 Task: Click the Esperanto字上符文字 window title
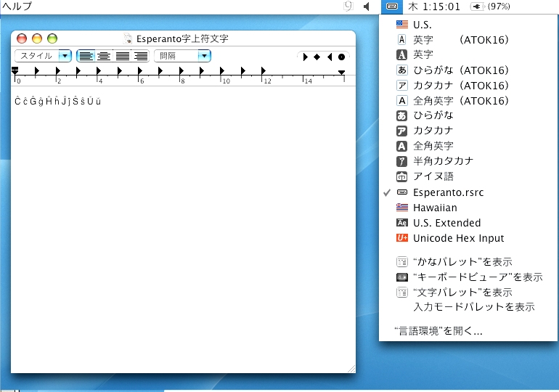pyautogui.click(x=182, y=38)
